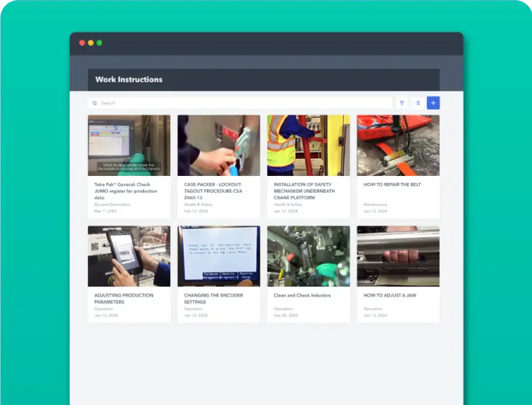Click 'Feb 12, 2024' date text

[x=196, y=211]
